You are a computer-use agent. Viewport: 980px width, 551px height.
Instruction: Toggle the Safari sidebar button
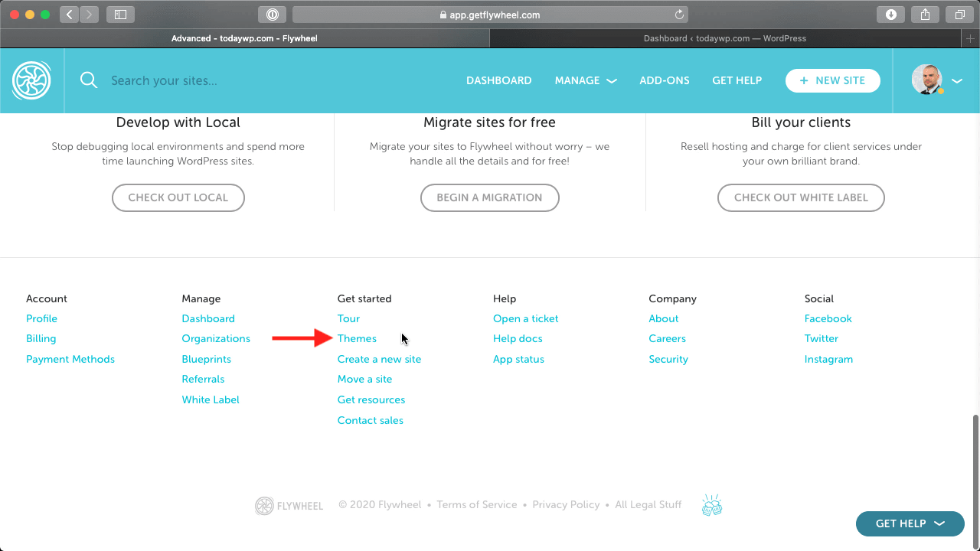[120, 14]
